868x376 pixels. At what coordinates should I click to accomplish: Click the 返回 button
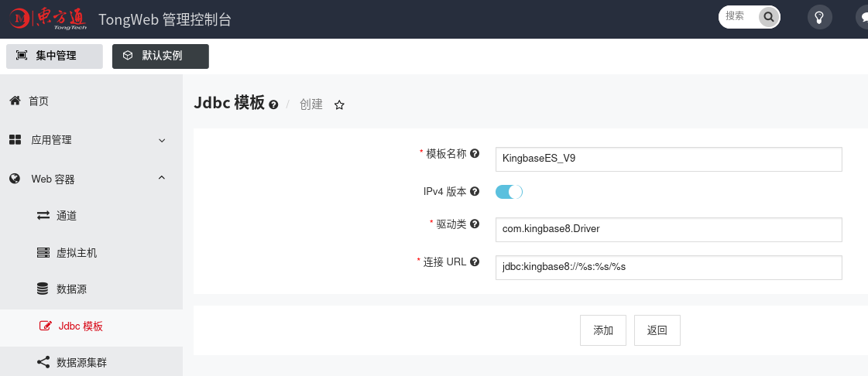pos(657,330)
